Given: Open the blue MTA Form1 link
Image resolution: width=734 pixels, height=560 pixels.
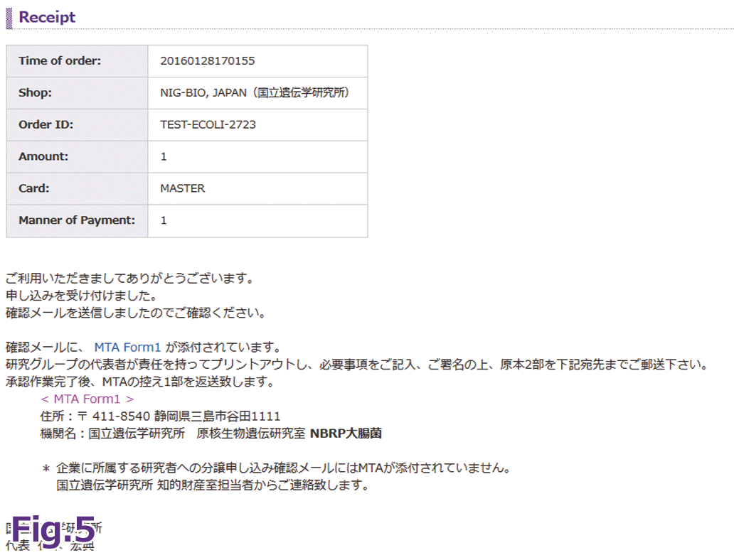Looking at the screenshot, I should click(x=128, y=348).
